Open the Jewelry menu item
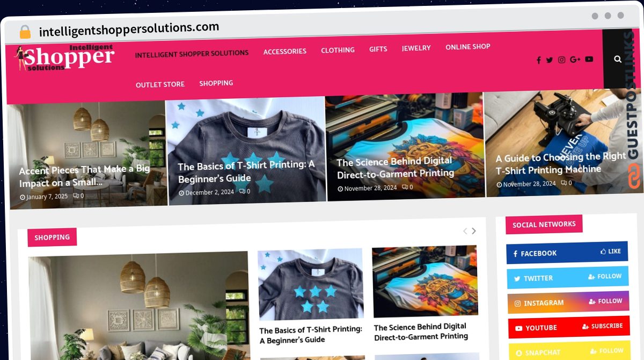 416,48
